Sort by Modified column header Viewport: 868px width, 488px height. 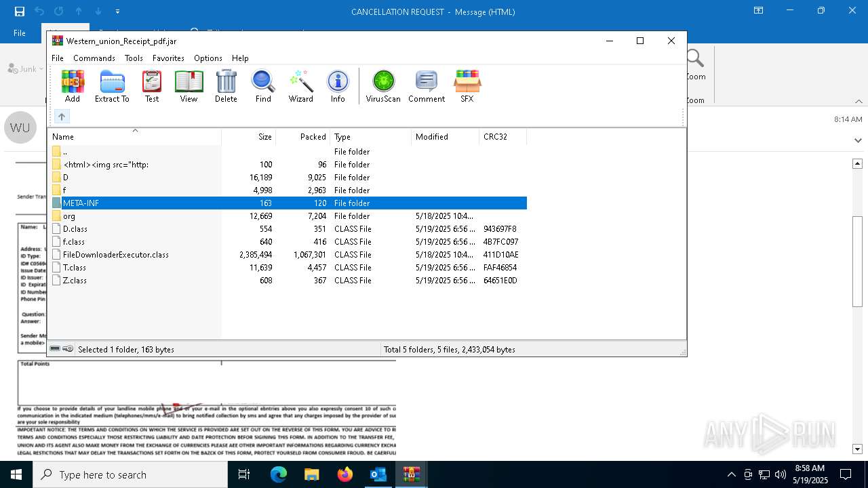(446, 136)
